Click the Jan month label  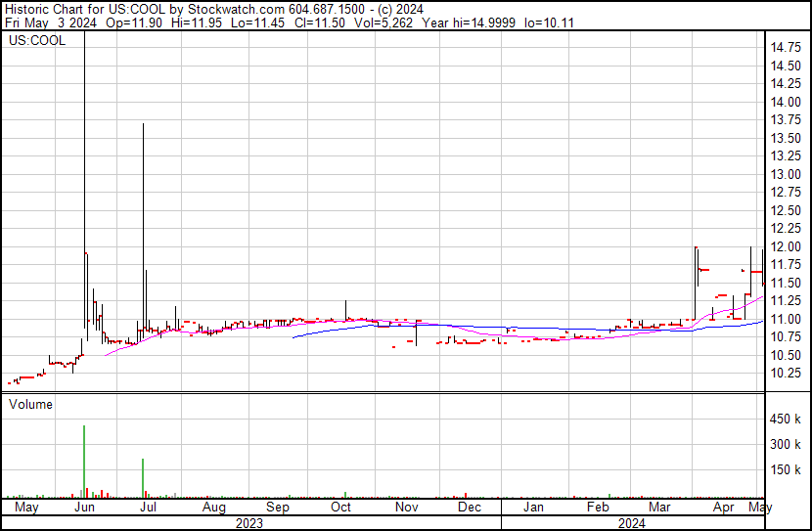tap(533, 508)
